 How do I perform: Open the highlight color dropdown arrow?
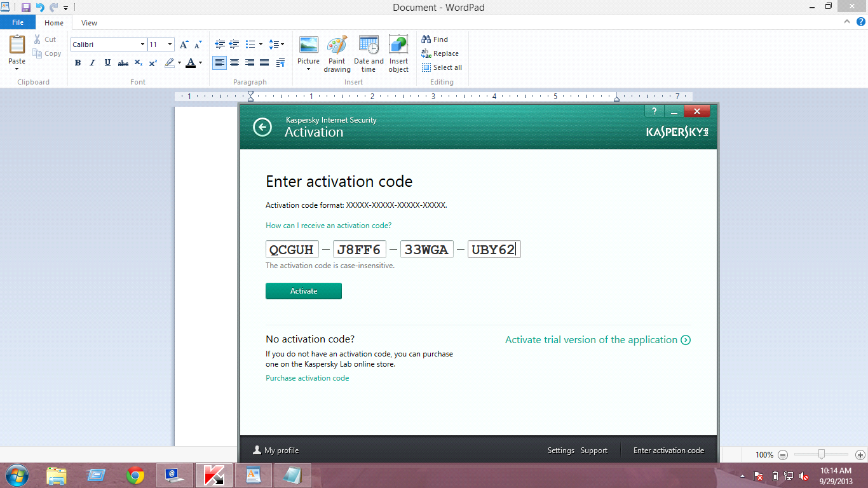[x=179, y=63]
